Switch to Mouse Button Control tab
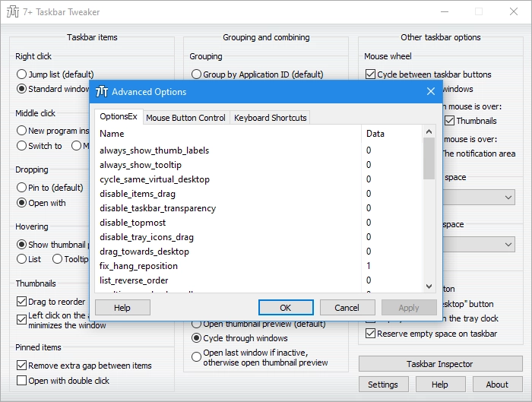 [x=185, y=118]
